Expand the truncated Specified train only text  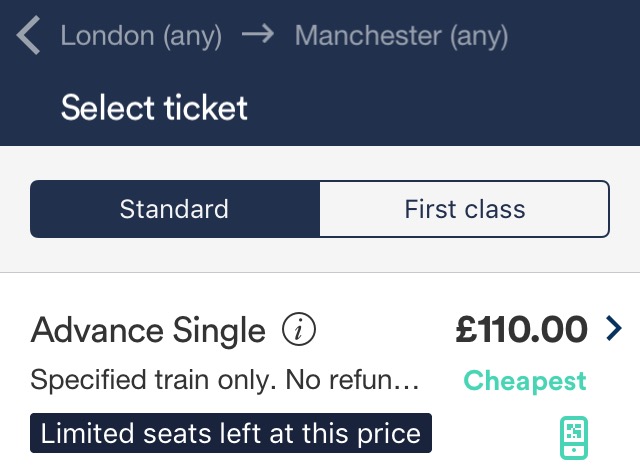[x=225, y=381]
